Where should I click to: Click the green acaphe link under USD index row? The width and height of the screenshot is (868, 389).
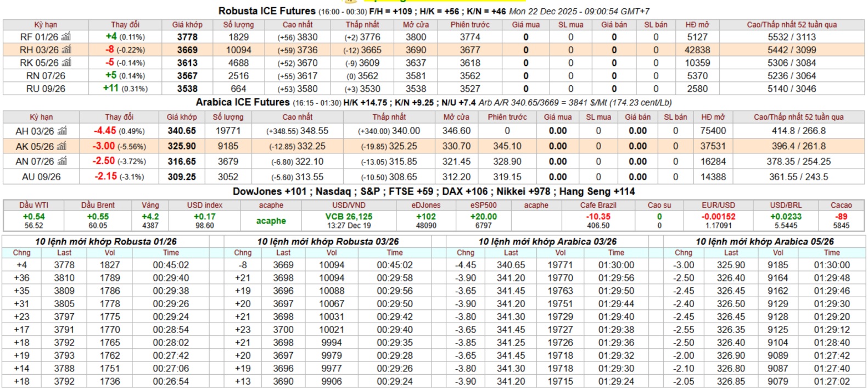(271, 221)
